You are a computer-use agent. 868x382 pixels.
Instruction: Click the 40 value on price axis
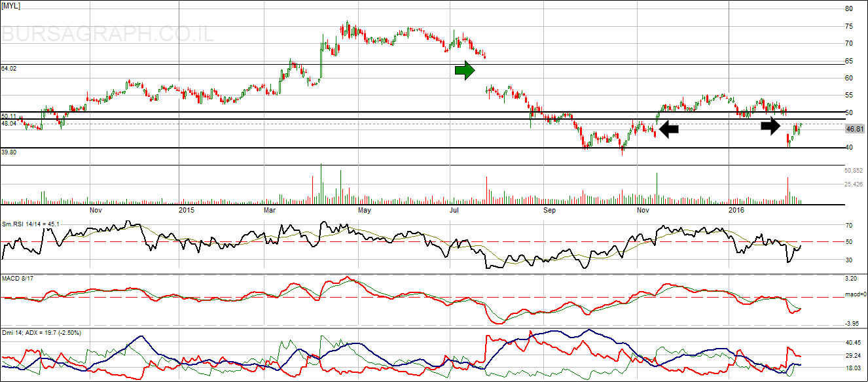(848, 147)
